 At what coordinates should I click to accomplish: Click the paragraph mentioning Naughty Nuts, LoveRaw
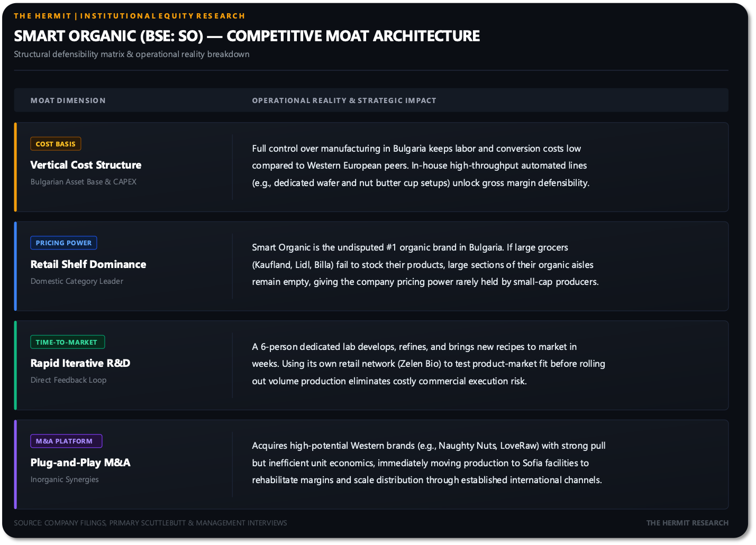(x=429, y=463)
